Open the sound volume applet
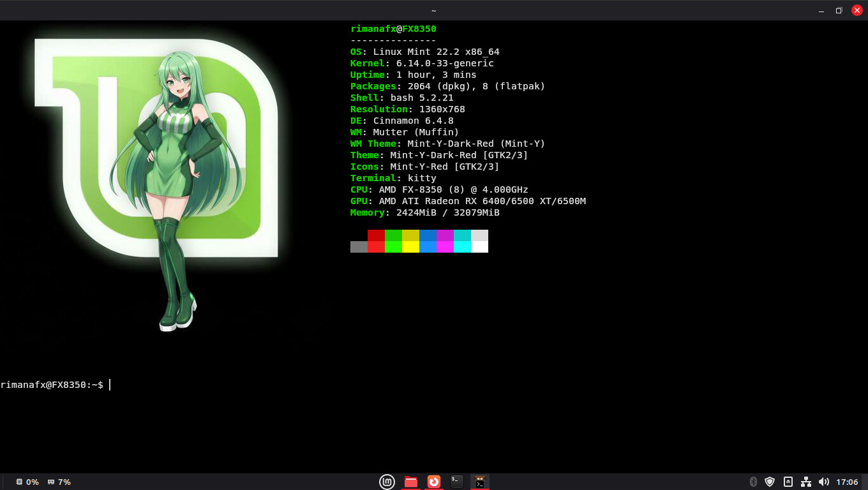The height and width of the screenshot is (490, 868). pyautogui.click(x=823, y=482)
